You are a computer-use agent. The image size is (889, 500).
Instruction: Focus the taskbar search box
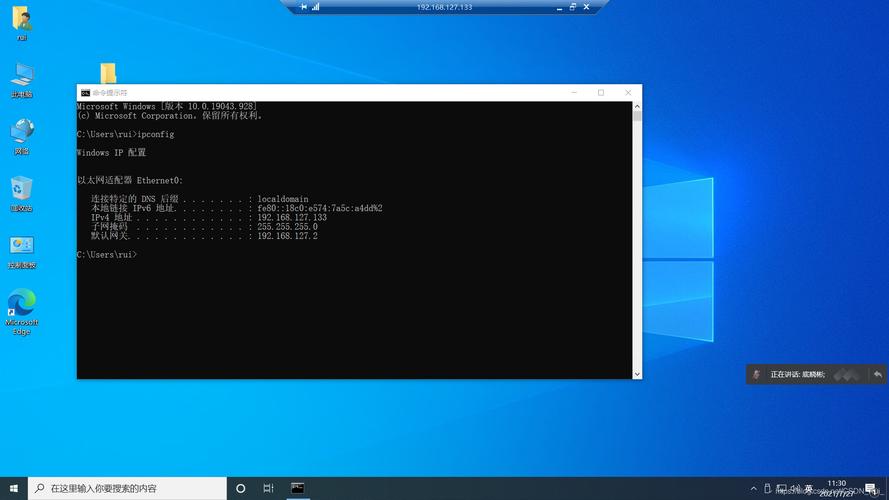[127, 488]
